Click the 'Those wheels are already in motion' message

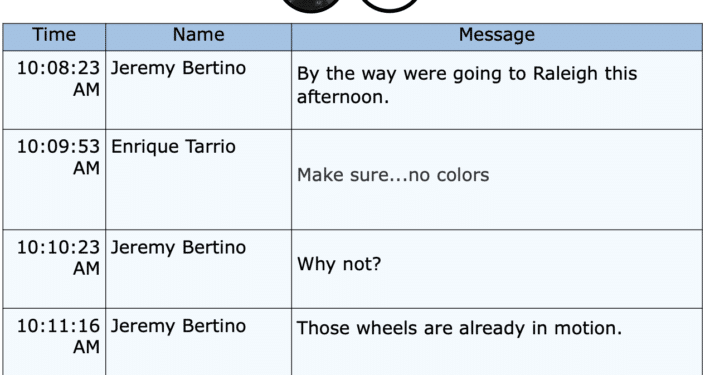pyautogui.click(x=460, y=328)
